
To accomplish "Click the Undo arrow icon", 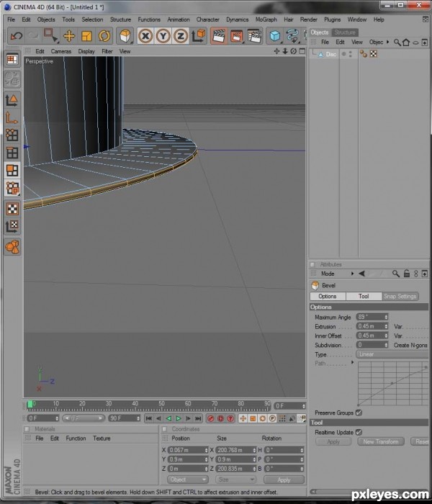I will point(17,36).
